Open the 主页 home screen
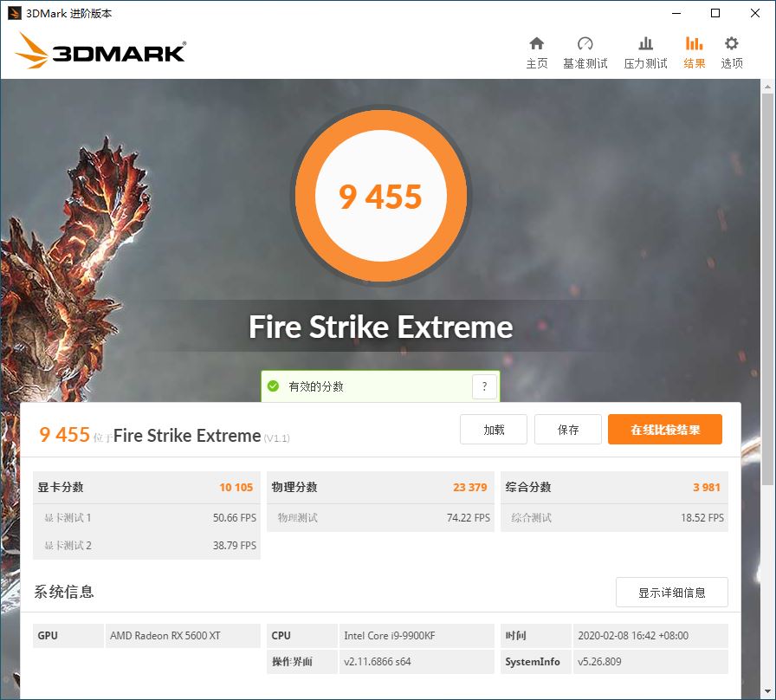Viewport: 776px width, 700px height. (536, 50)
